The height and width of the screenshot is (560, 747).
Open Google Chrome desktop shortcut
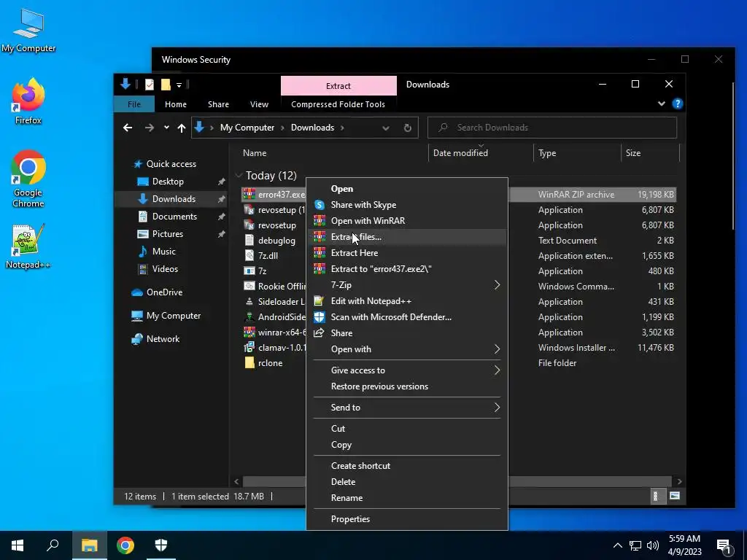tap(28, 179)
